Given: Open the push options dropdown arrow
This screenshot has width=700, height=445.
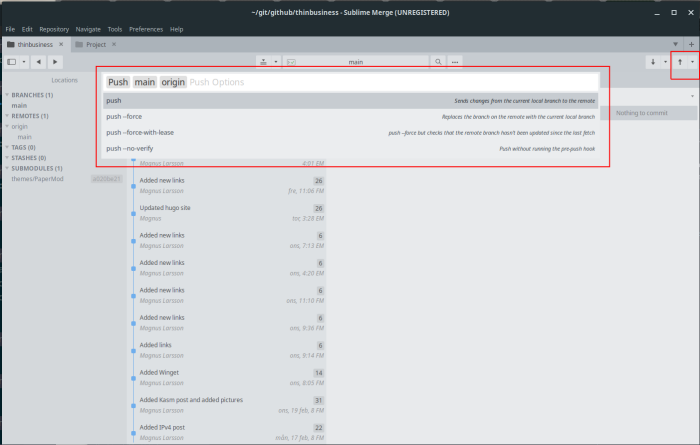Looking at the screenshot, I should point(692,62).
